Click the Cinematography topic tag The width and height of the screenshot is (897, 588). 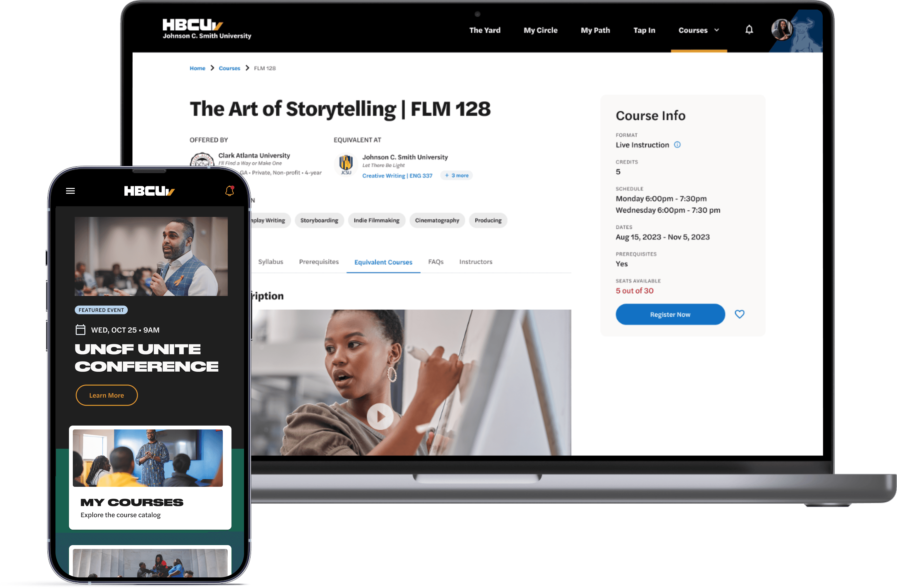click(x=437, y=220)
